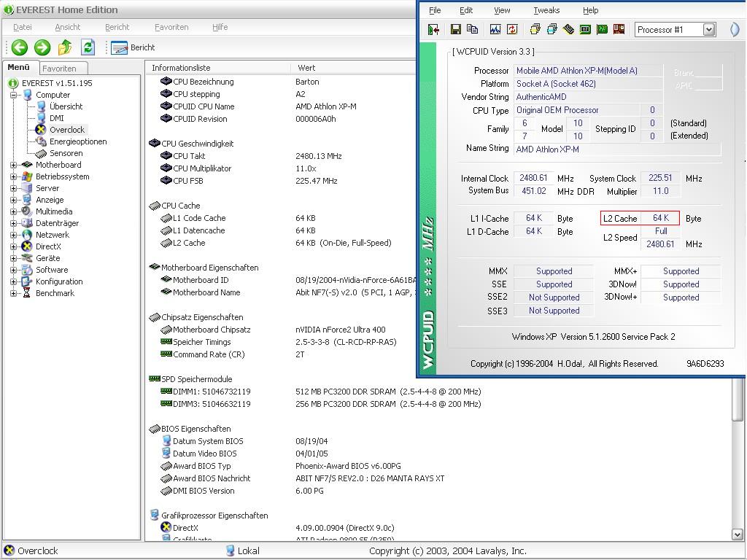The width and height of the screenshot is (747, 560).
Task: Click the red motherboard icon in WCPUID toolbar
Action: 619,29
